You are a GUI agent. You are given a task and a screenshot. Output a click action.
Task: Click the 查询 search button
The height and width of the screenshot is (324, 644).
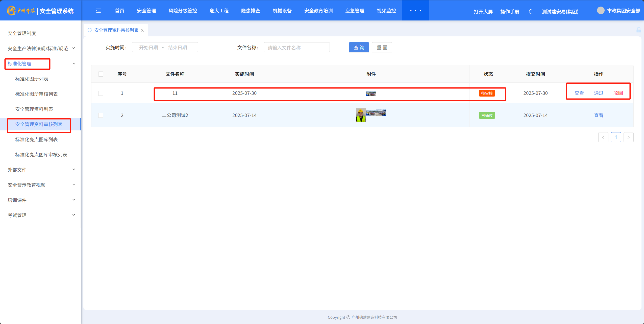359,48
